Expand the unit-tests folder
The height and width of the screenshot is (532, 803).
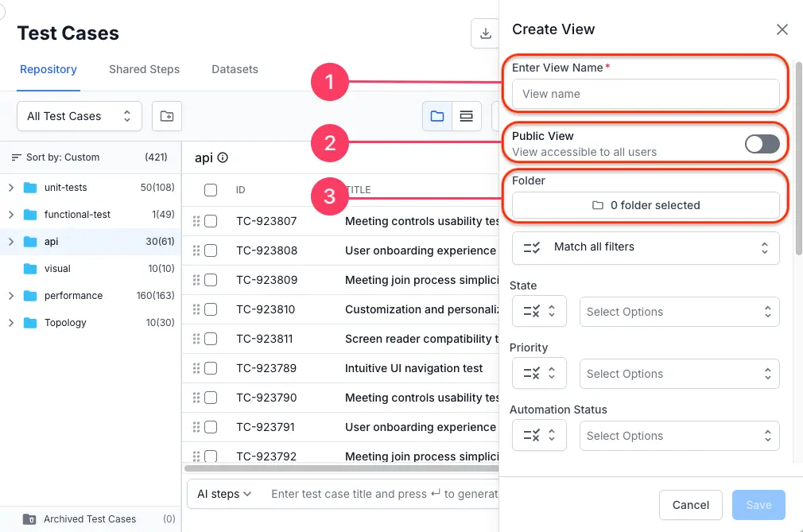tap(10, 187)
